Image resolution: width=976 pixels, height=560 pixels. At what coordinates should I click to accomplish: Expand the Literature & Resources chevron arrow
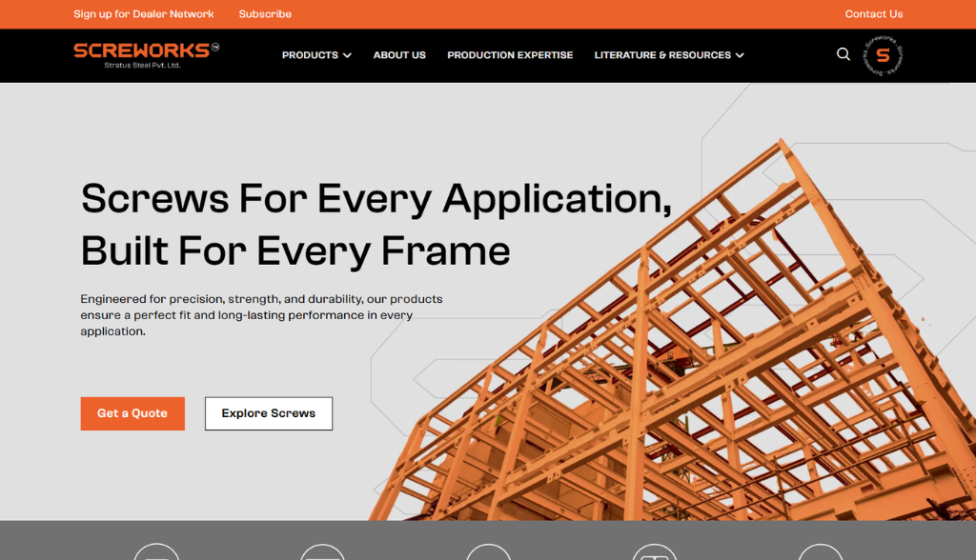tap(740, 55)
